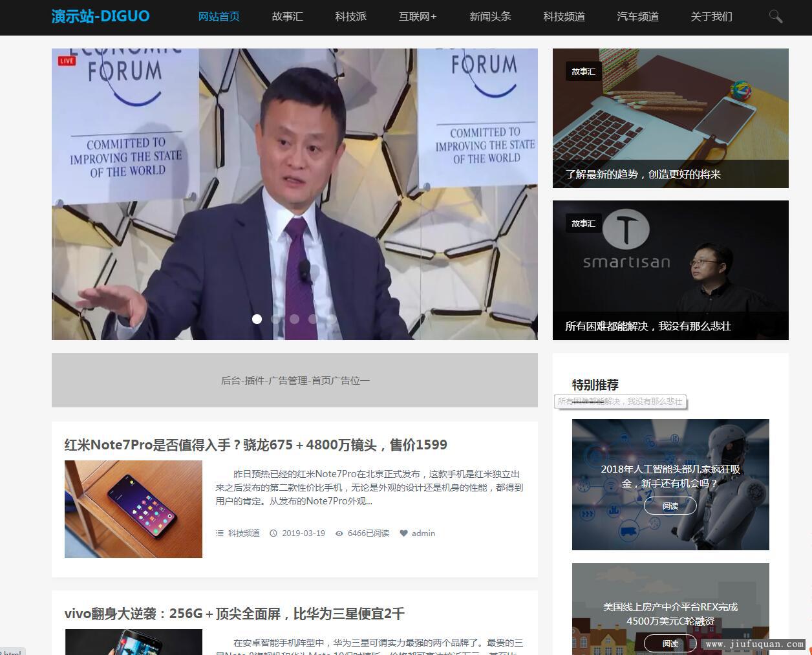This screenshot has width=812, height=655.
Task: Open article 所有困难都能解决，我没有那么悲壮
Action: pos(648,326)
